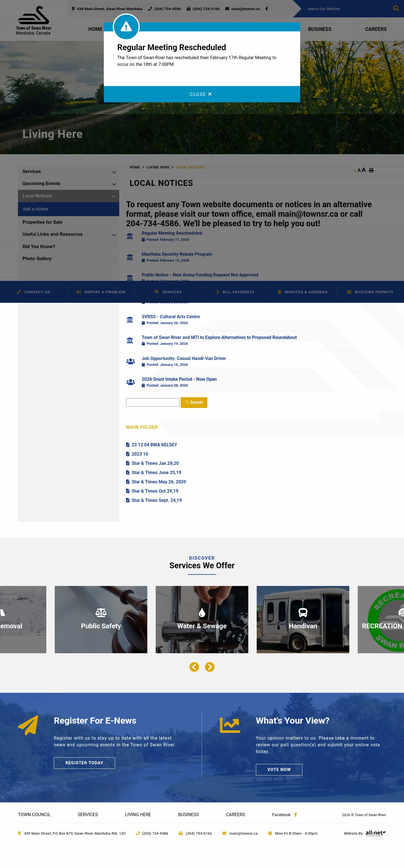Open the Public Safety service card
The image size is (404, 868).
[x=101, y=619]
